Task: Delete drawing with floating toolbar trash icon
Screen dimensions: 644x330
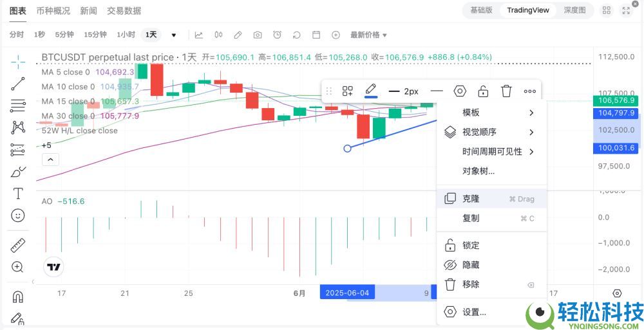Action: [506, 91]
